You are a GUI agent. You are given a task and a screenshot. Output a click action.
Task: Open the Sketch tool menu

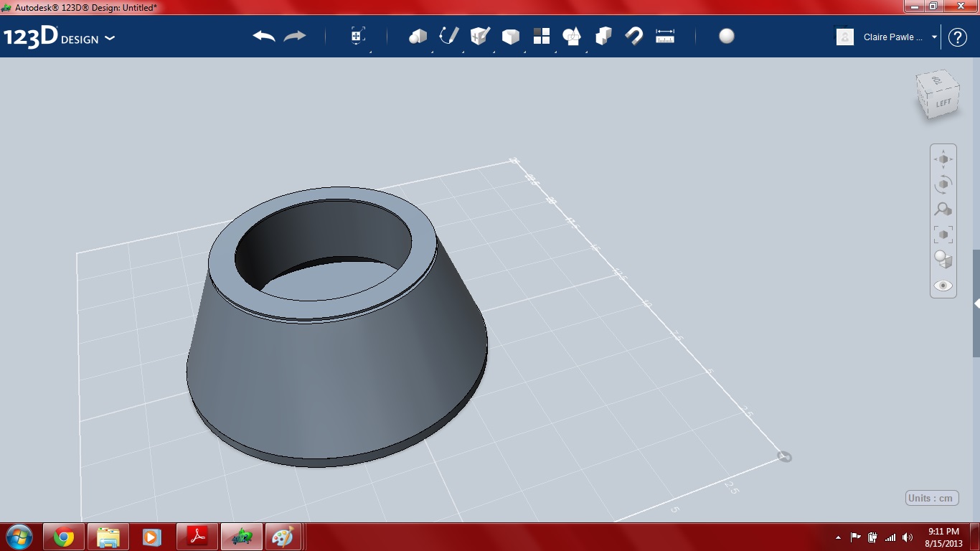449,36
